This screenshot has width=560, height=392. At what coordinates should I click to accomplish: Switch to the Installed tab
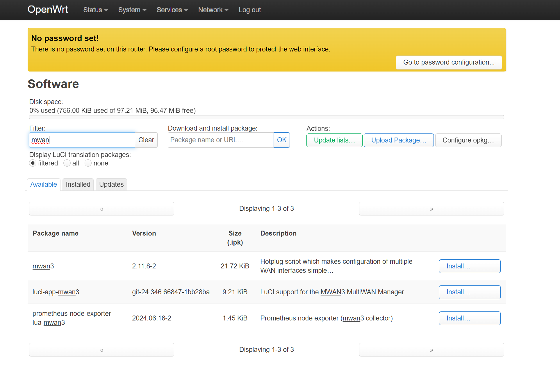pos(78,185)
